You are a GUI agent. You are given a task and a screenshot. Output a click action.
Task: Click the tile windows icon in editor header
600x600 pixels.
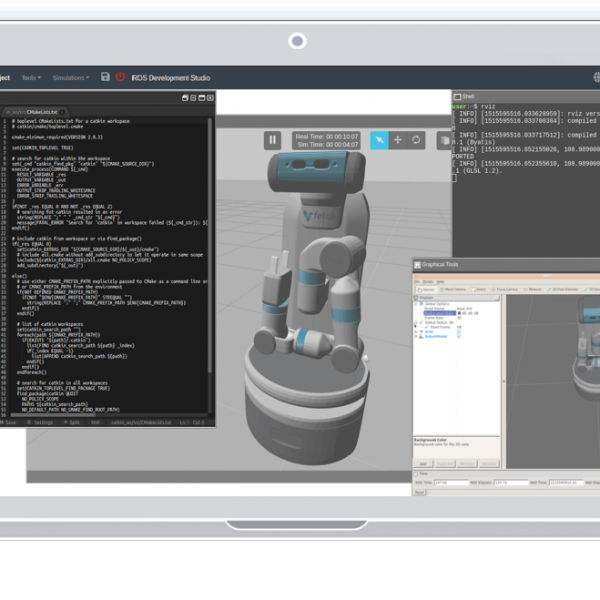[x=193, y=98]
